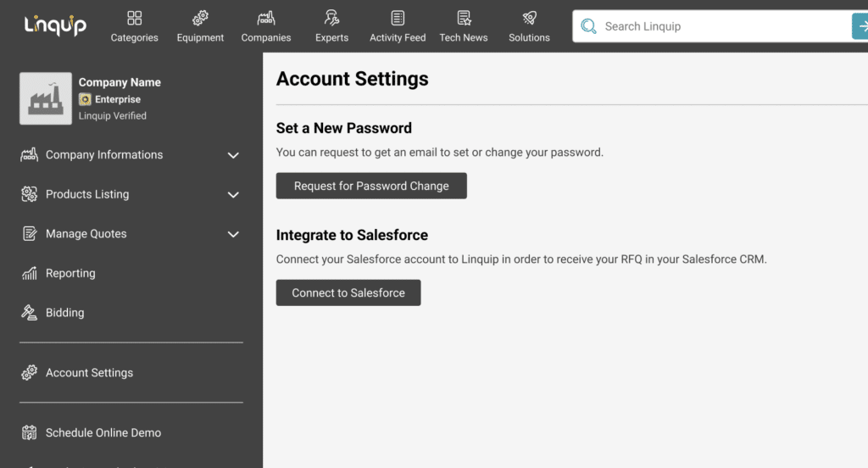
Task: Click the Company Informations factory icon
Action: click(30, 154)
